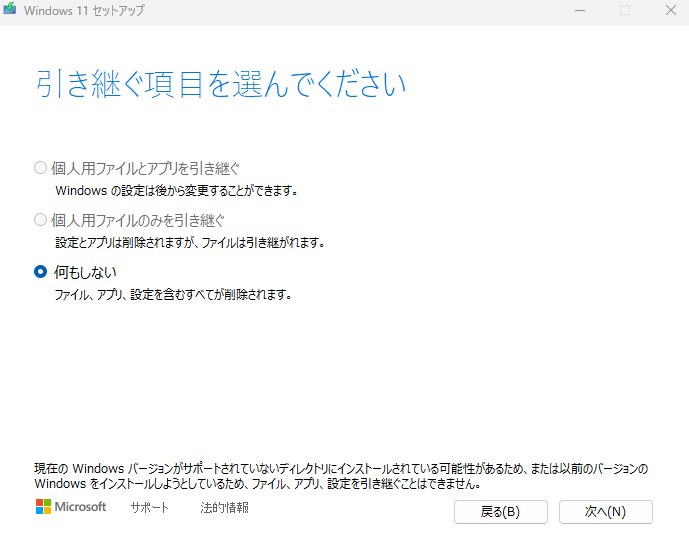Screen dimensions: 689x540
Task: Click the heading 引き継ぐ項目を選んでください
Action: [220, 84]
